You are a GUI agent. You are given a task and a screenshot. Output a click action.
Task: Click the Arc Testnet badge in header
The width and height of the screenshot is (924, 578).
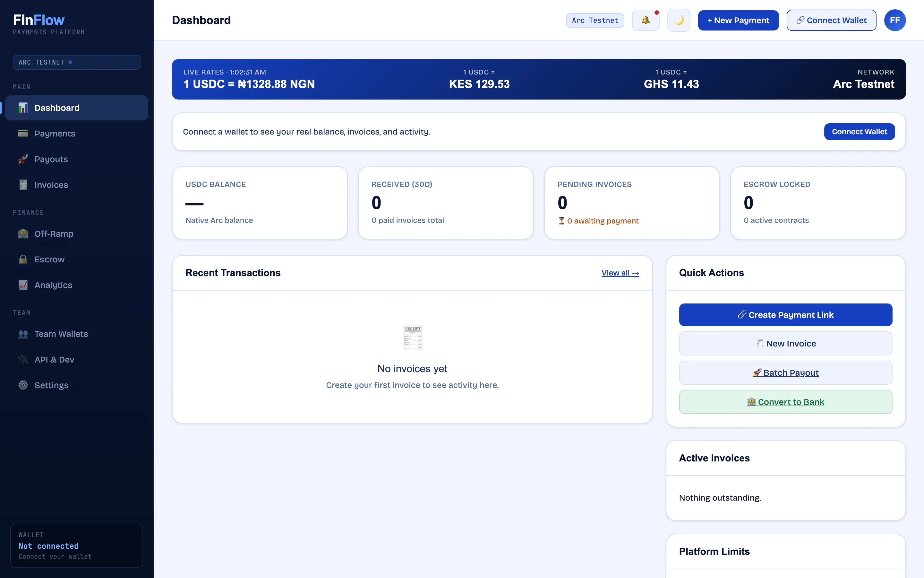[595, 20]
